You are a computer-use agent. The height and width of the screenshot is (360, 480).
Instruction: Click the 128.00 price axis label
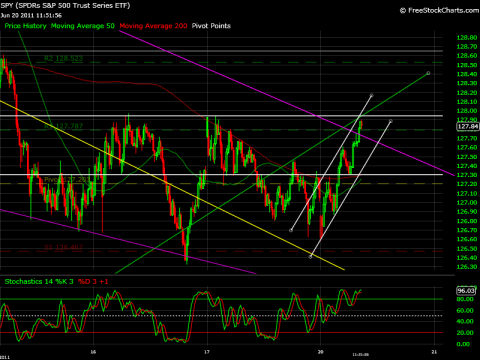tap(467, 111)
